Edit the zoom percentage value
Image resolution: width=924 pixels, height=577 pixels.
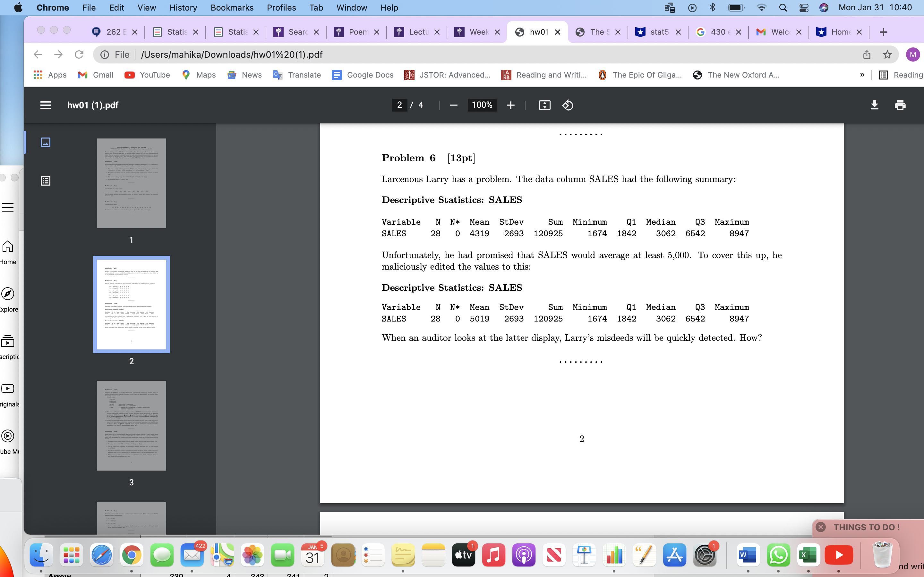[x=482, y=105]
